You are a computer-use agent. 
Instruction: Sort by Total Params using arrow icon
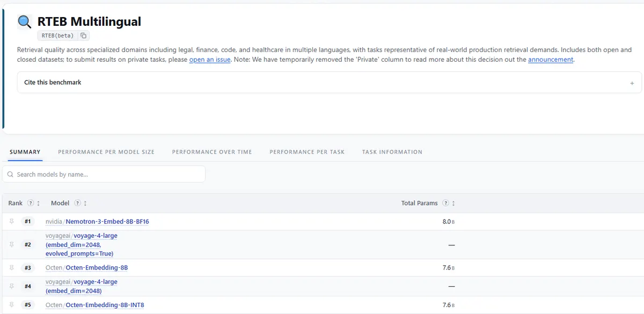[x=453, y=203]
